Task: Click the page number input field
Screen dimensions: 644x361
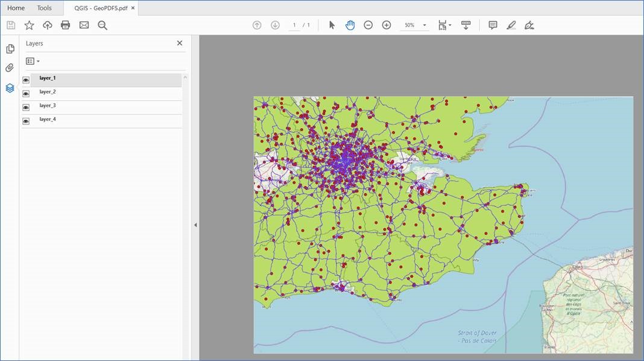Action: [x=294, y=25]
